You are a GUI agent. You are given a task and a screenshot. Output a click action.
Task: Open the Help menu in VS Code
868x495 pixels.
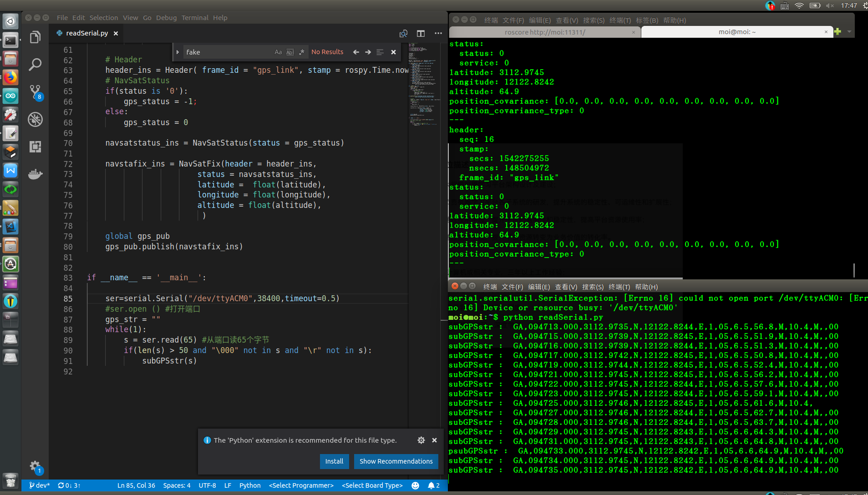220,18
